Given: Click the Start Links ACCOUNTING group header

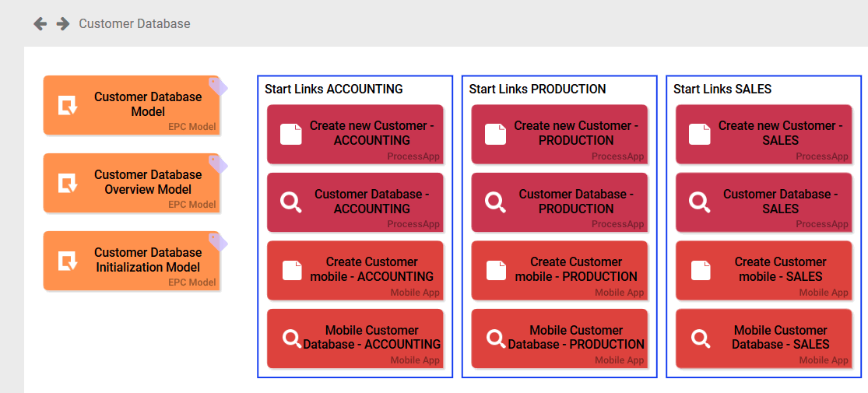Looking at the screenshot, I should (x=334, y=89).
